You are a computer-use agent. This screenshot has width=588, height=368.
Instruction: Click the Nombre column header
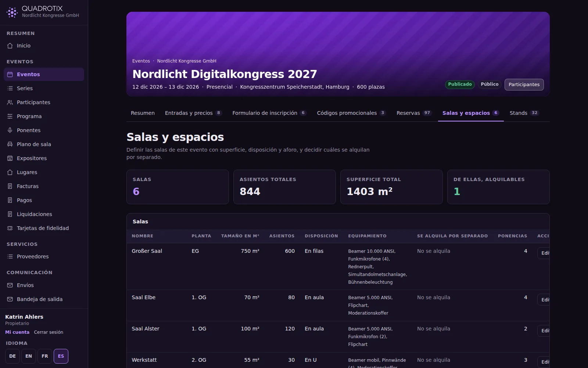click(x=143, y=236)
